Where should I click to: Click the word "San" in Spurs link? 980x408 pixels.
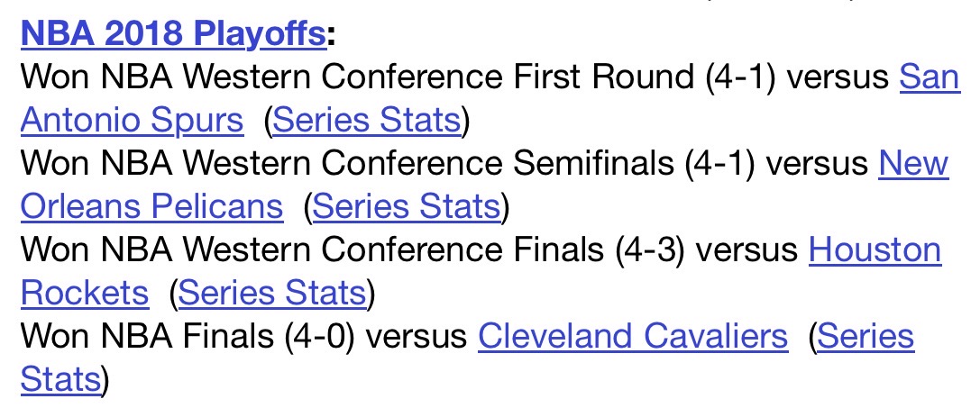(x=930, y=77)
